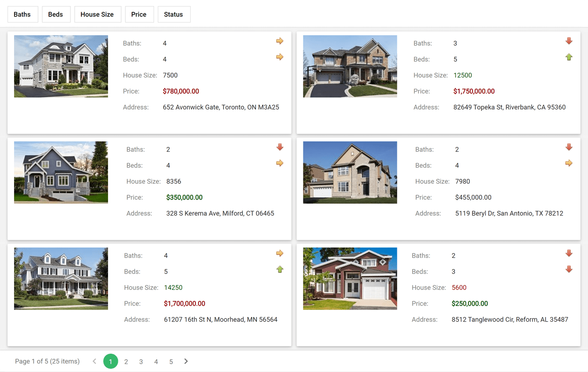Click the Beds red down arrow on Tanglewood Cir card

click(x=569, y=270)
